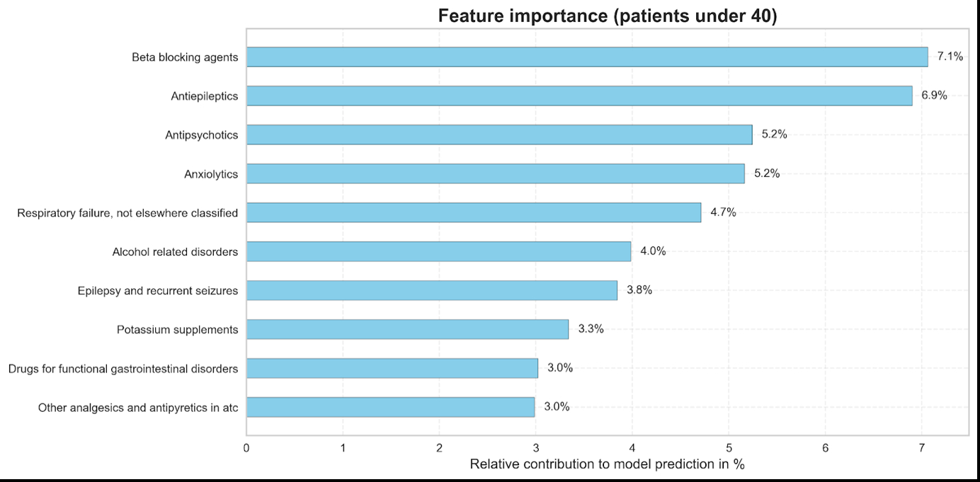Screen dimensions: 980x482
Task: Click the Beta blocking agents bar
Action: click(x=587, y=57)
